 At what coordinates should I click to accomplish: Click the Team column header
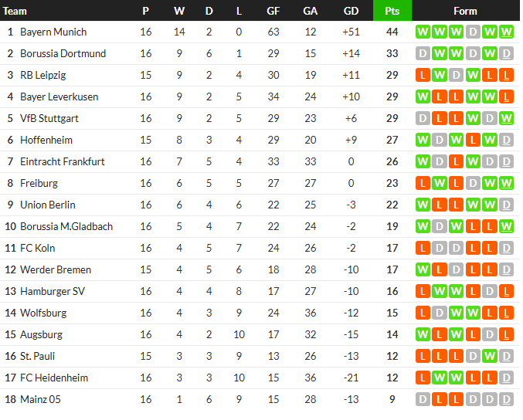(15, 11)
